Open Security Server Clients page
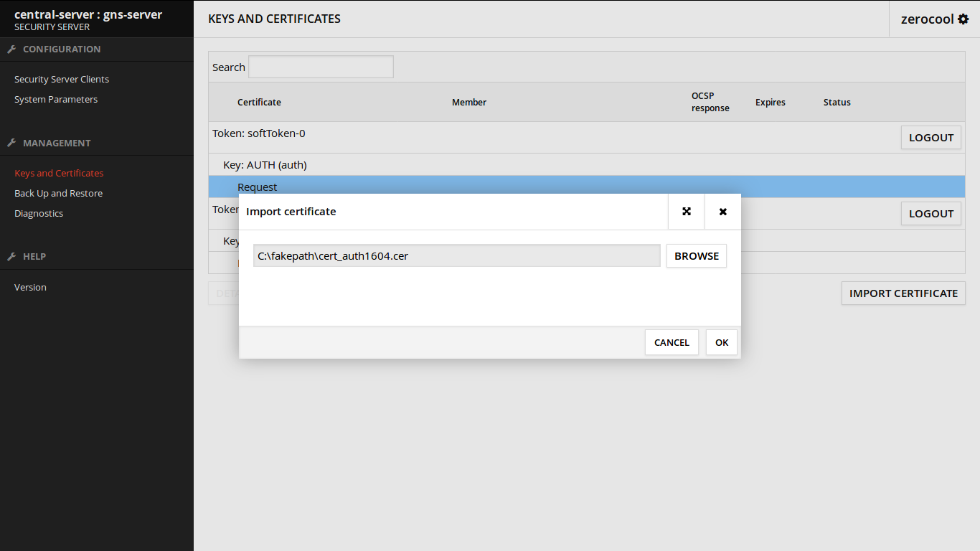This screenshot has height=551, width=980. (x=62, y=80)
